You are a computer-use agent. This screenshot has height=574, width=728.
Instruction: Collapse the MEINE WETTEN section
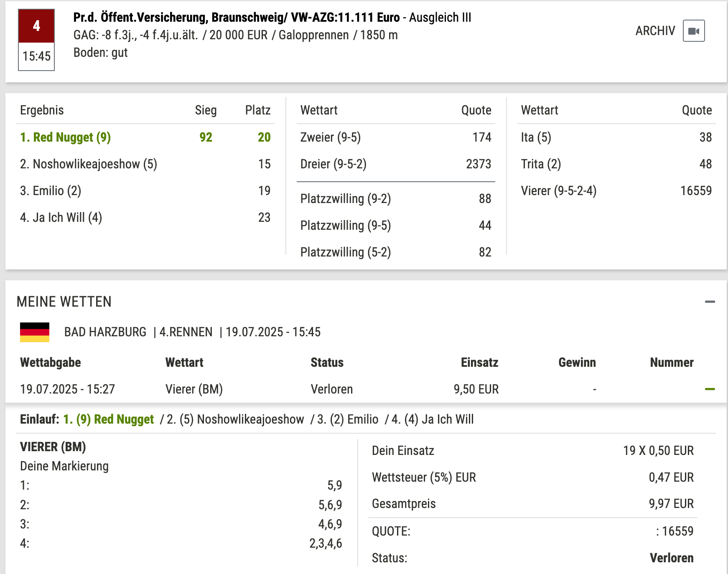click(x=710, y=302)
